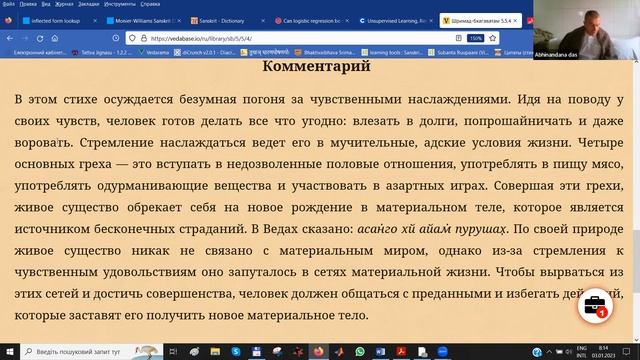The height and width of the screenshot is (360, 640).
Task: Switch to the inflected form lookup tab
Action: 56,21
